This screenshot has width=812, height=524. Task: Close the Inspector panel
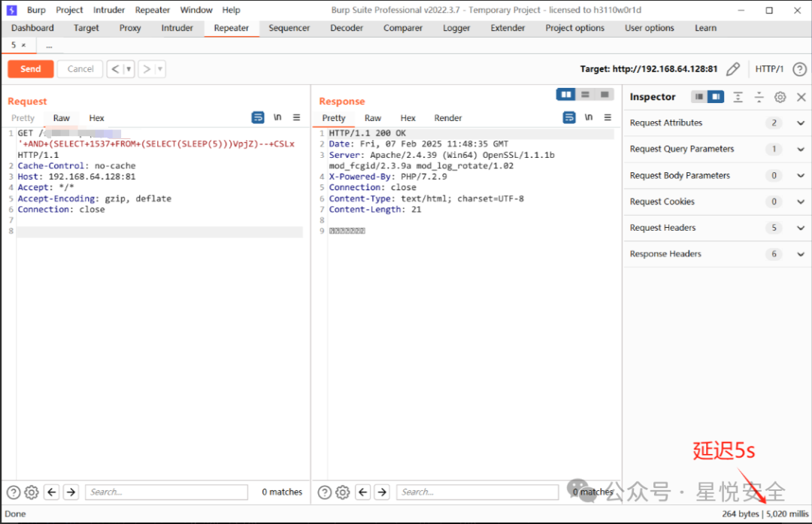pyautogui.click(x=801, y=97)
